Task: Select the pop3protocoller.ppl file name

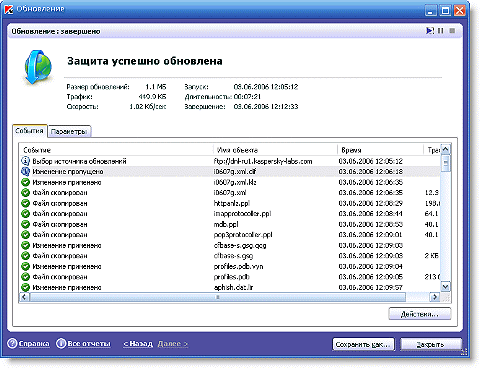Action: coord(243,235)
